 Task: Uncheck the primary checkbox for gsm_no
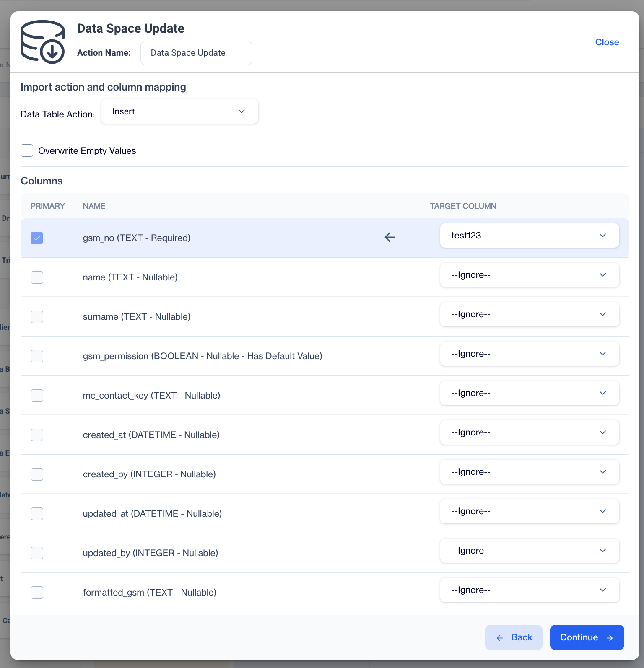[x=37, y=238]
